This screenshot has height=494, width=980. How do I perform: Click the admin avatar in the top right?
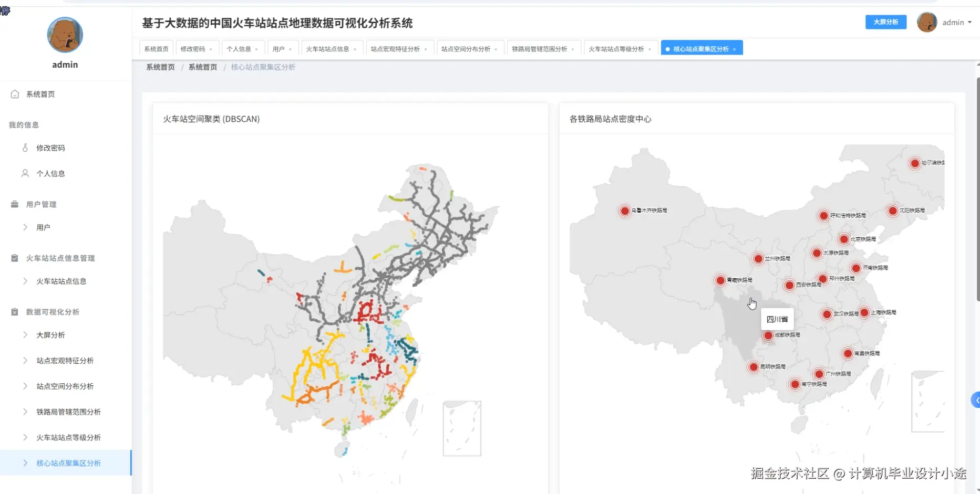[927, 22]
